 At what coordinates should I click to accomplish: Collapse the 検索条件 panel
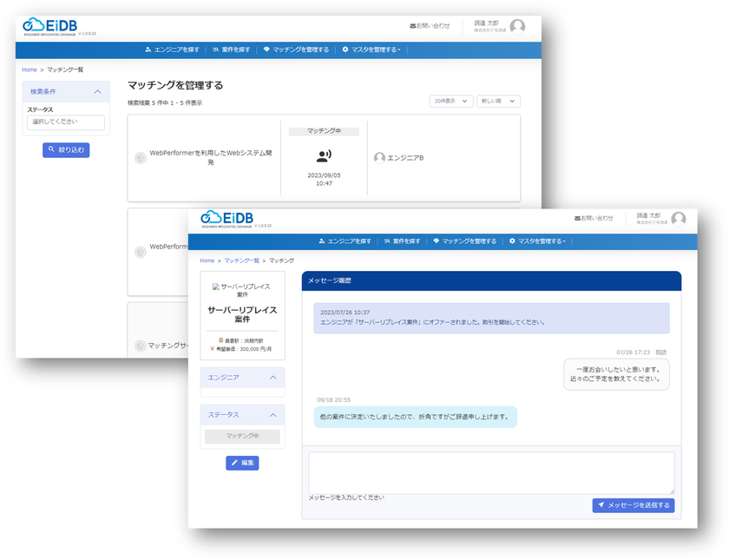click(97, 92)
